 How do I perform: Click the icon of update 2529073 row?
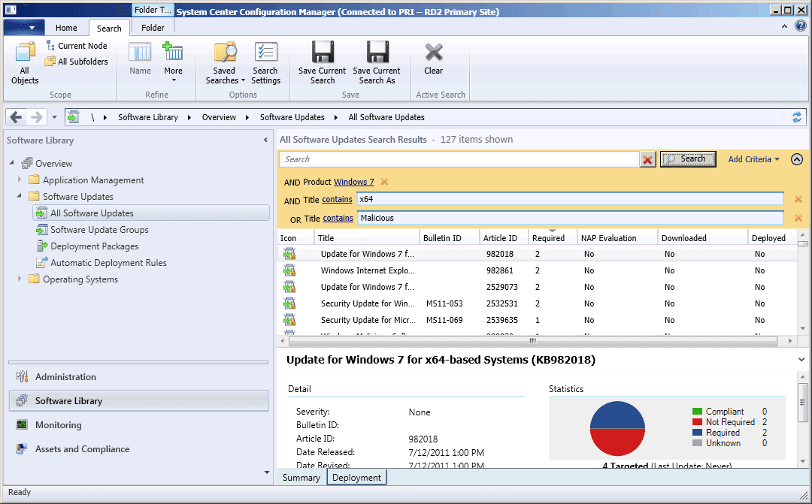(289, 287)
